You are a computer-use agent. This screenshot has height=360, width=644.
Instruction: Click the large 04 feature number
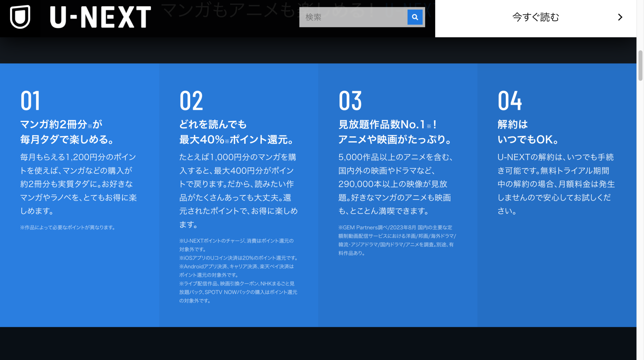pyautogui.click(x=510, y=101)
